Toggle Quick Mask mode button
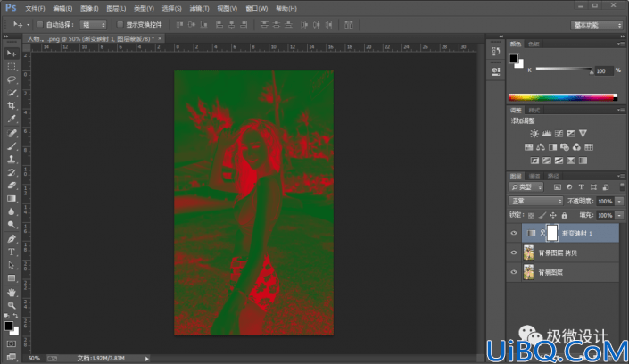 [x=12, y=344]
